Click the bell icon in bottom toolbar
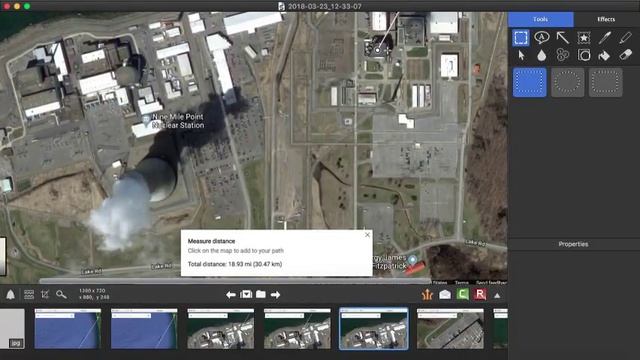Image resolution: width=640 pixels, height=360 pixels. 11,295
